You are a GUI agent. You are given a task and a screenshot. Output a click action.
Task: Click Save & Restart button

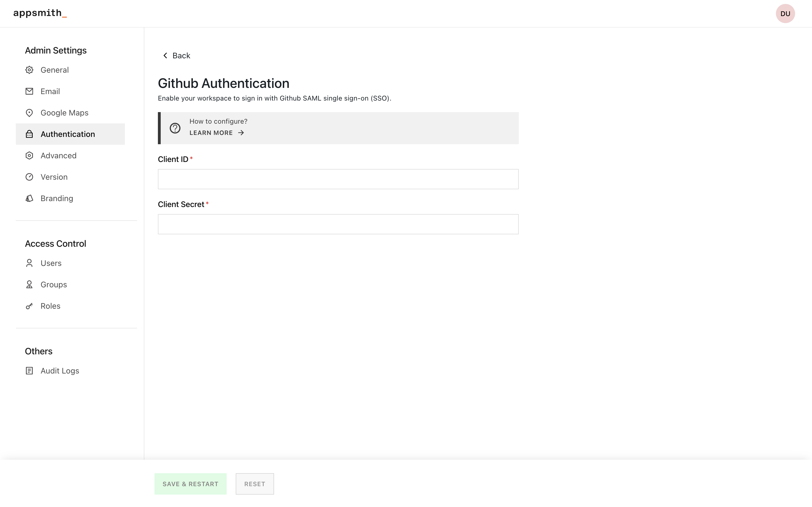tap(191, 484)
